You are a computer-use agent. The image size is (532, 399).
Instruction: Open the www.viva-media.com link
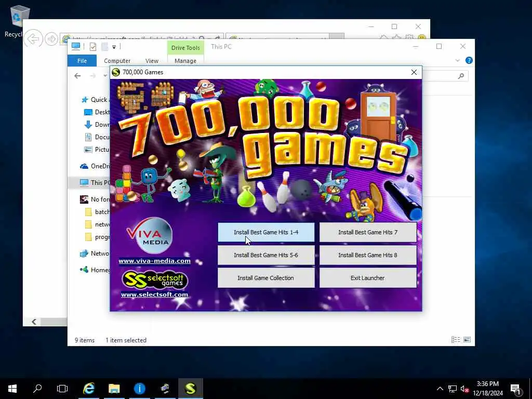154,261
